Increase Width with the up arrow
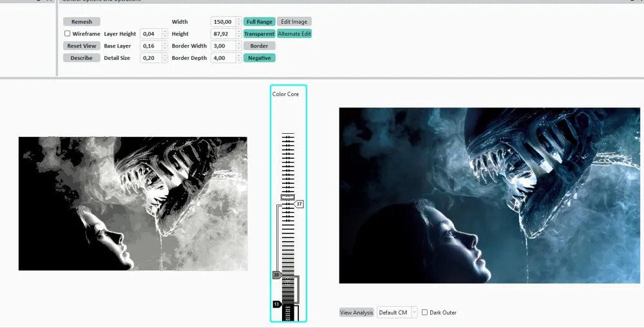This screenshot has width=644, height=328. 239,19
